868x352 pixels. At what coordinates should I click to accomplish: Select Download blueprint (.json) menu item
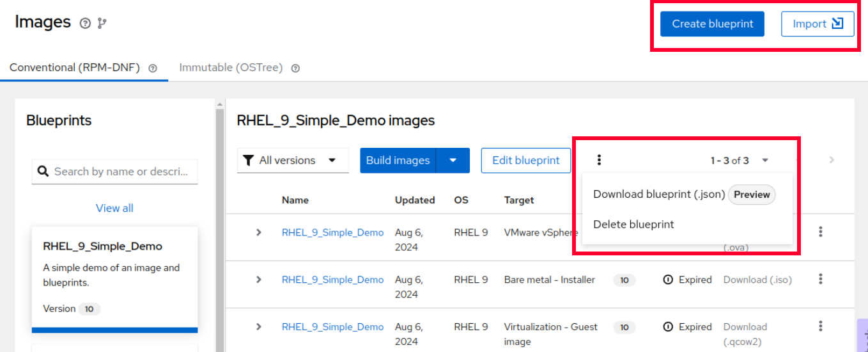[659, 195]
